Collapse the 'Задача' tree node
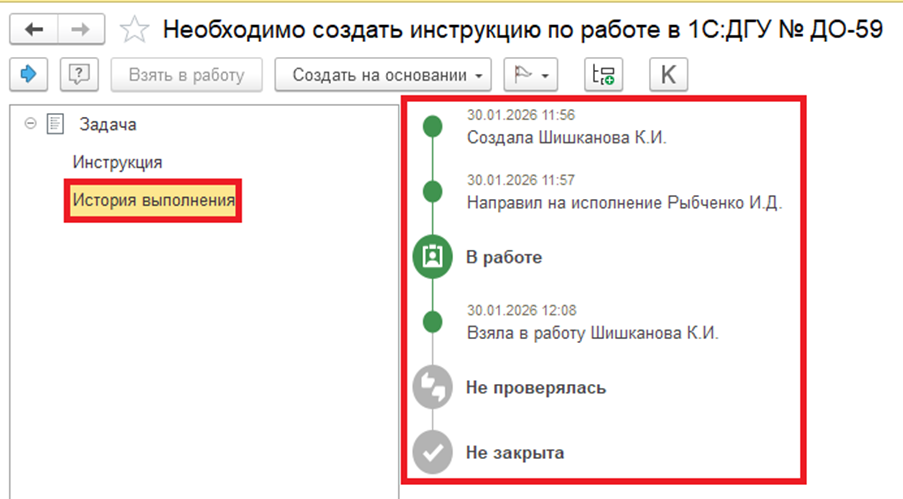Viewport: 903px width, 499px height. coord(30,124)
